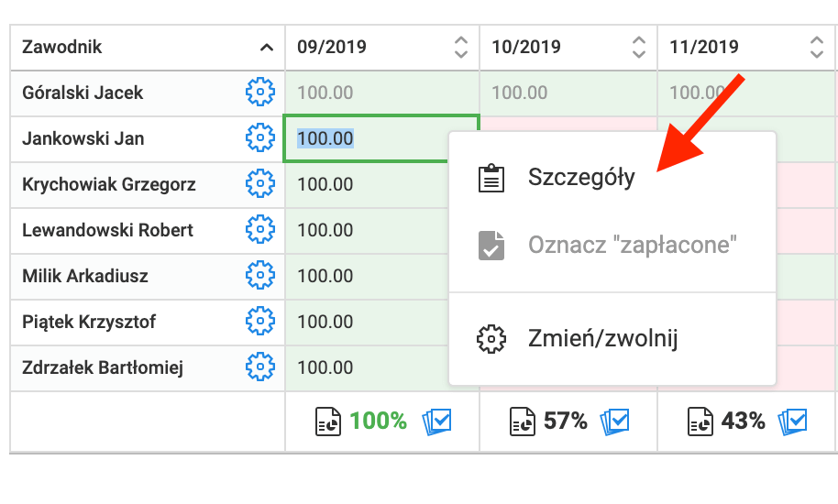Toggle mark-all checkbox under 11/2019
The width and height of the screenshot is (838, 504).
pyautogui.click(x=792, y=422)
